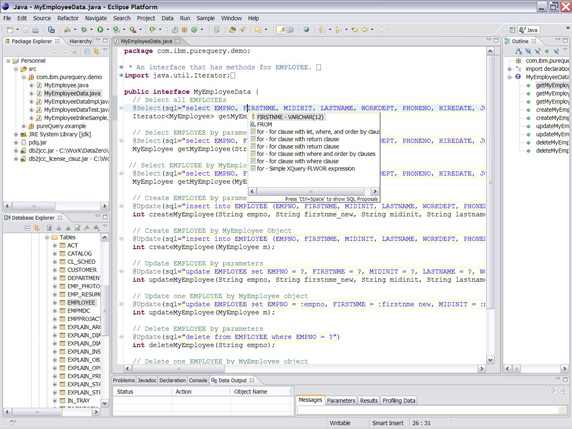Expand import declarations in Outline
The width and height of the screenshot is (572, 429).
pyautogui.click(x=510, y=69)
